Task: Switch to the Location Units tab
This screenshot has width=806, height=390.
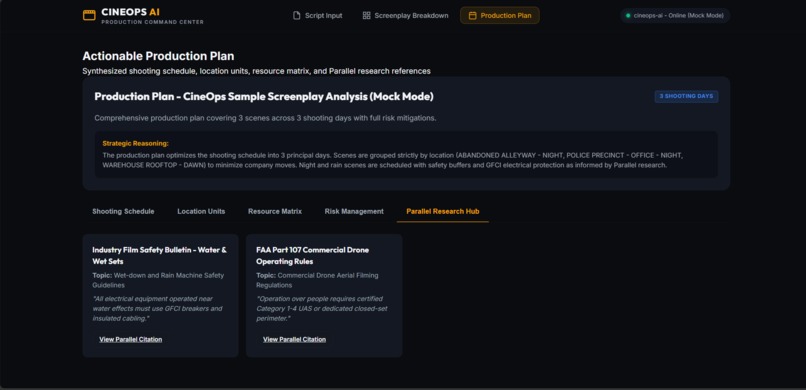Action: coord(201,211)
